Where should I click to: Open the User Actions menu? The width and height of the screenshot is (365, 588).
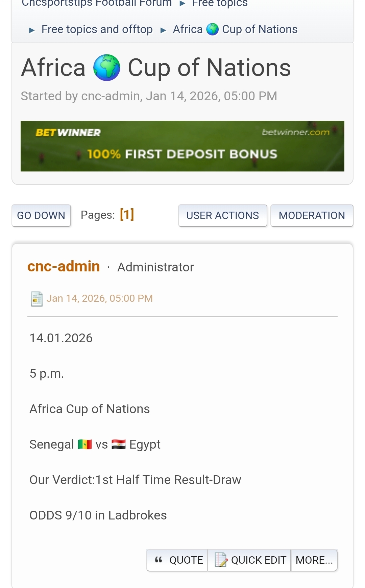point(222,215)
